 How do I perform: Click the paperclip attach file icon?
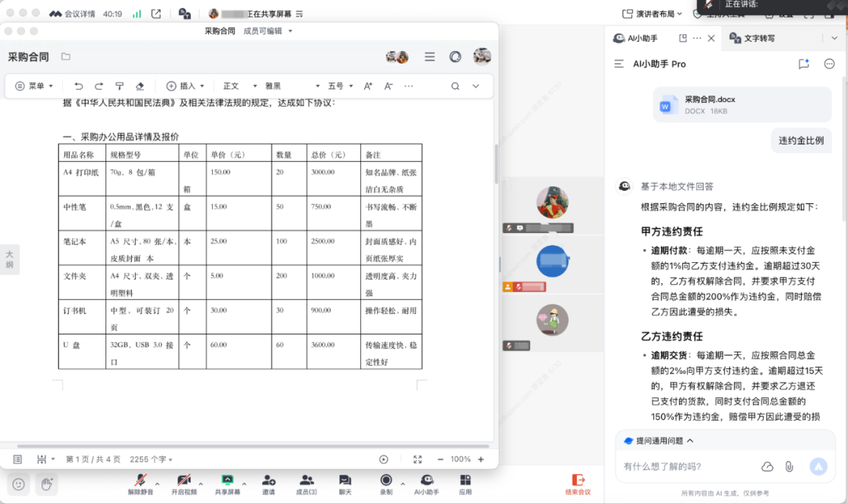pos(789,466)
